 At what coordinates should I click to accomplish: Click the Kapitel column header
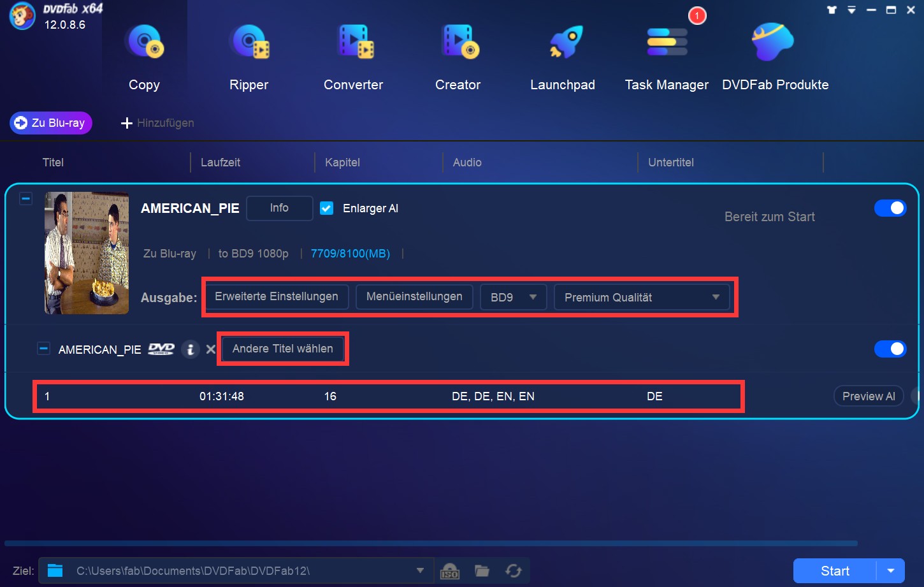(342, 163)
